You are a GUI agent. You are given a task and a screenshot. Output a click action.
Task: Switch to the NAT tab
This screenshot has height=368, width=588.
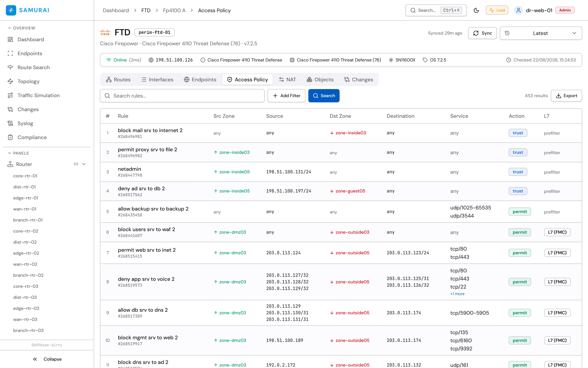(287, 80)
